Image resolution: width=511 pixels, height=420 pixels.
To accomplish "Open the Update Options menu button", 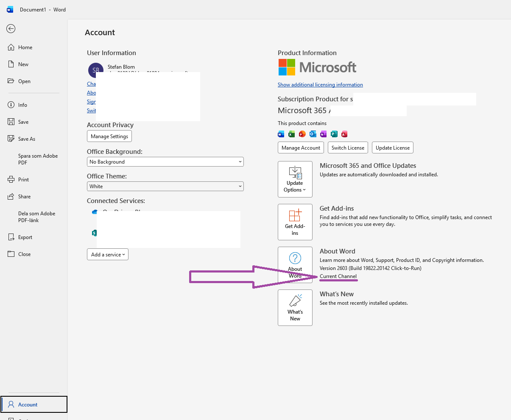I will coord(295,179).
